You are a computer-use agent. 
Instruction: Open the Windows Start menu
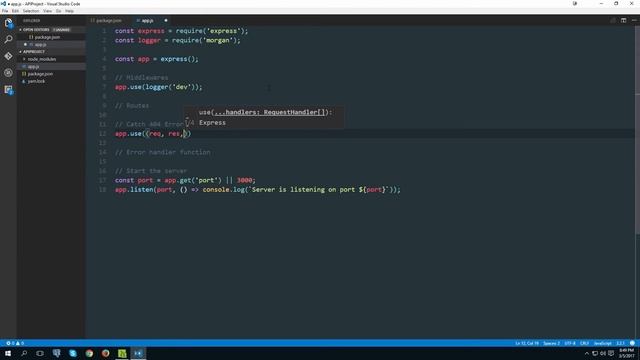[x=8, y=353]
